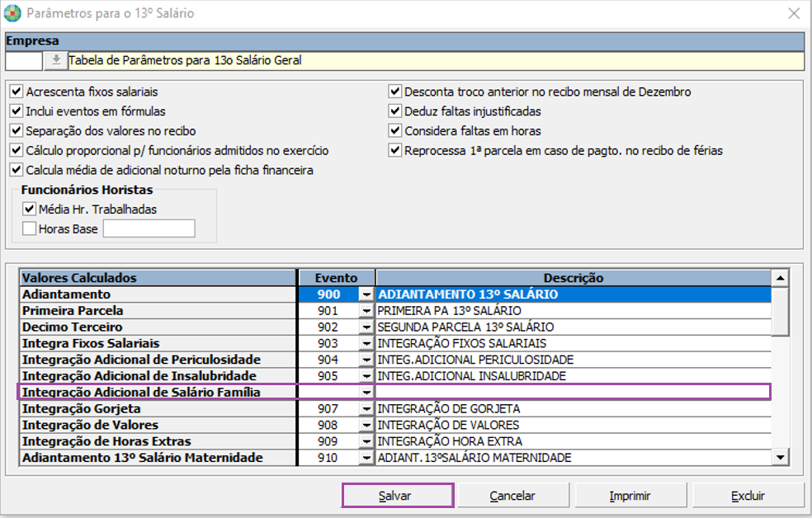
Task: Click the company lookup download-arrow icon
Action: [56, 60]
